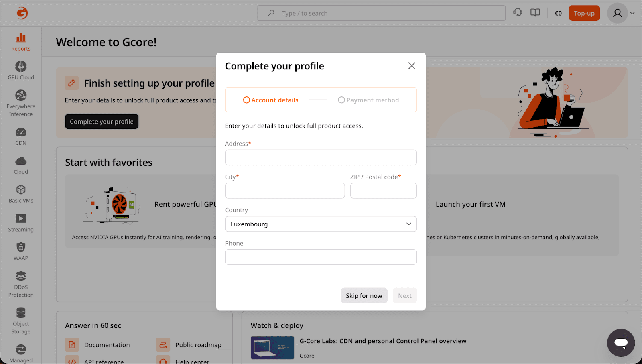Close the Complete your profile dialog
642x364 pixels.
(x=412, y=66)
